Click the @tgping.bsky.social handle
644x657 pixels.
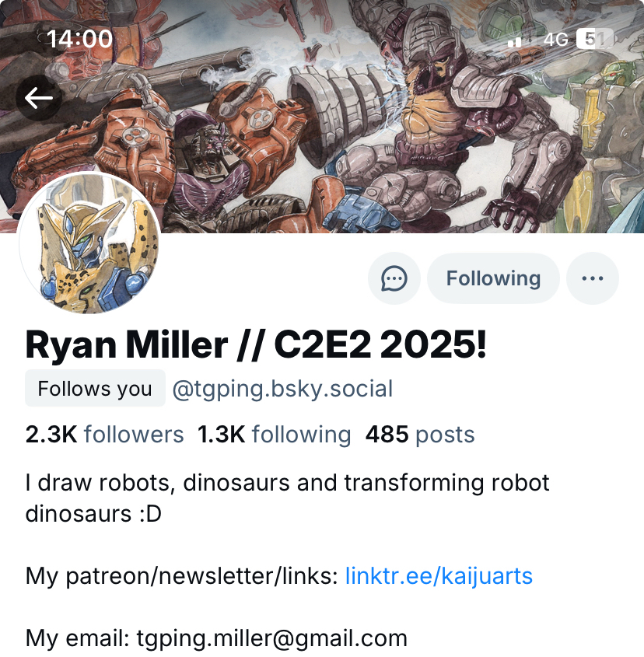(x=282, y=389)
